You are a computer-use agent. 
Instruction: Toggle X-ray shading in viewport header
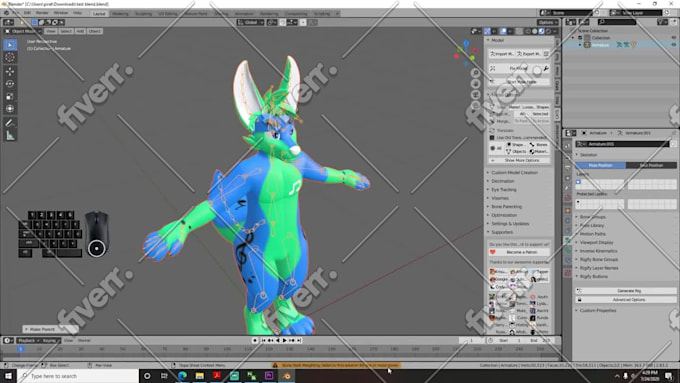tap(519, 31)
